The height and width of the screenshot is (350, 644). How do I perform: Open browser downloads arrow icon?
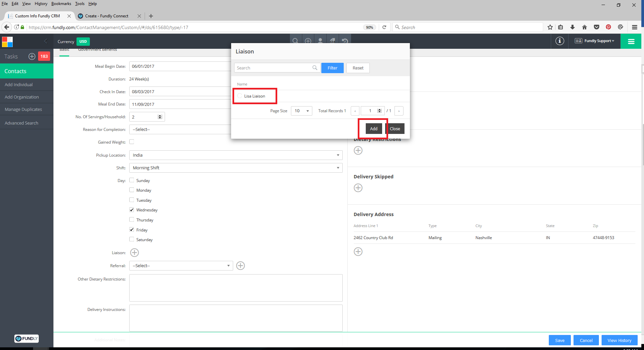point(573,27)
